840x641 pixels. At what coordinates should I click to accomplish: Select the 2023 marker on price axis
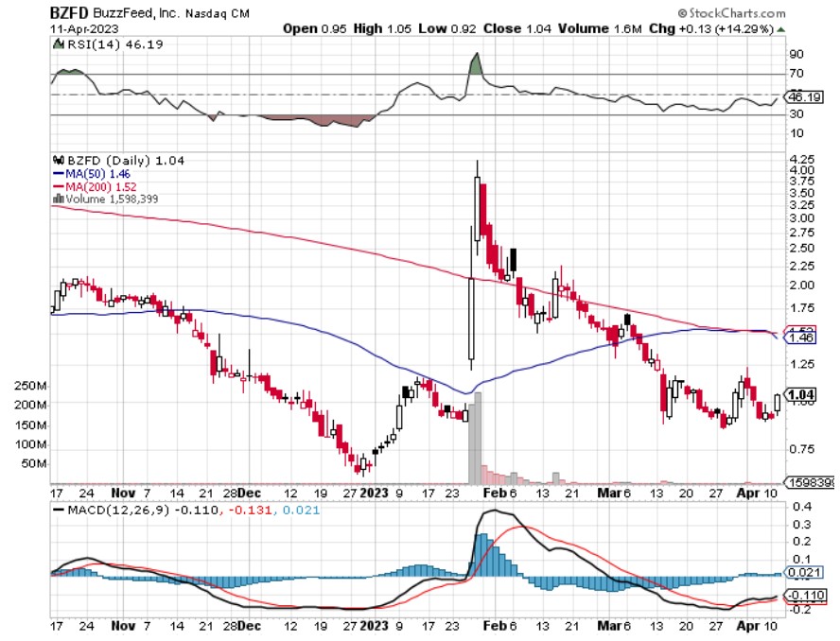376,493
